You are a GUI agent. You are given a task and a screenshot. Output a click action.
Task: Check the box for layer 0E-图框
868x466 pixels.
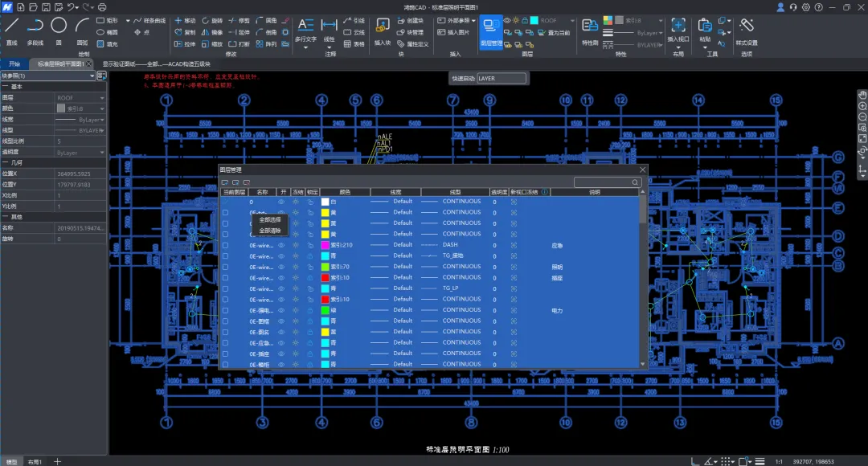225,321
